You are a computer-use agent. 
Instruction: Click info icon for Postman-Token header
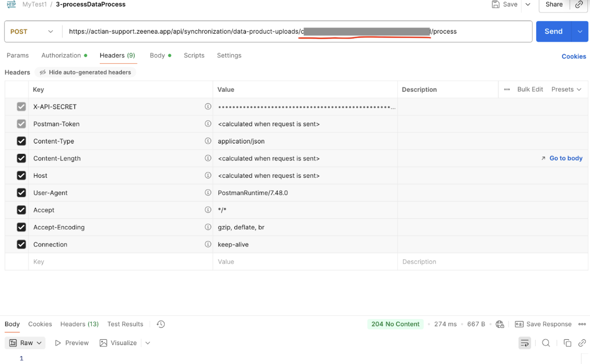coord(208,124)
